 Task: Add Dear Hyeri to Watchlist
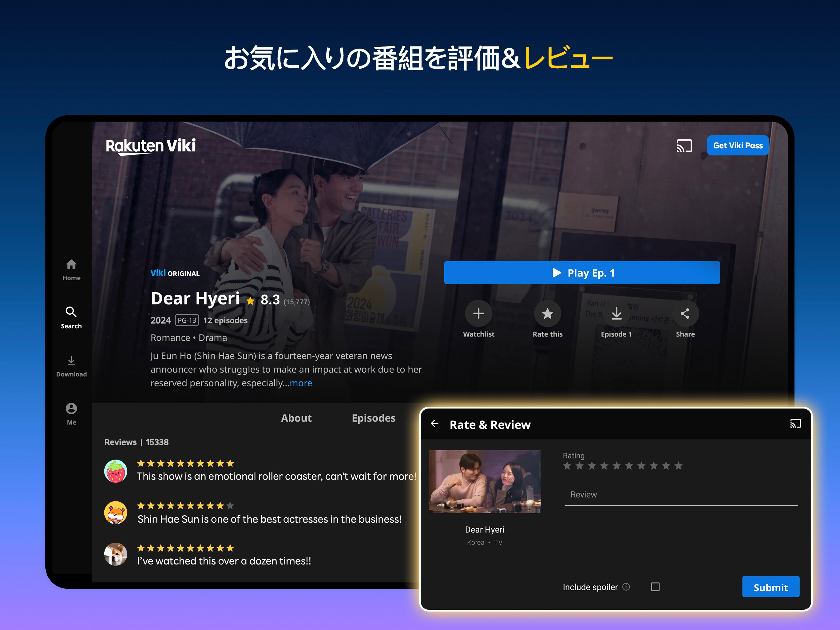[x=478, y=313]
